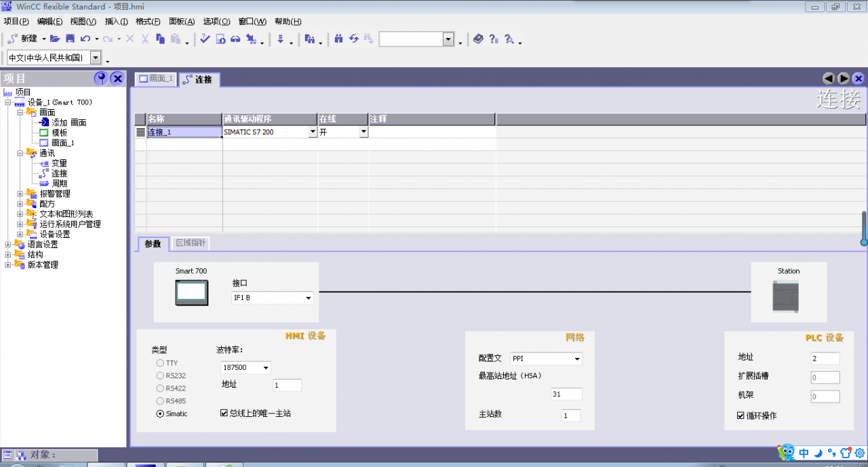This screenshot has width=868, height=467.
Task: Open the 在线 开 dropdown
Action: tap(363, 132)
